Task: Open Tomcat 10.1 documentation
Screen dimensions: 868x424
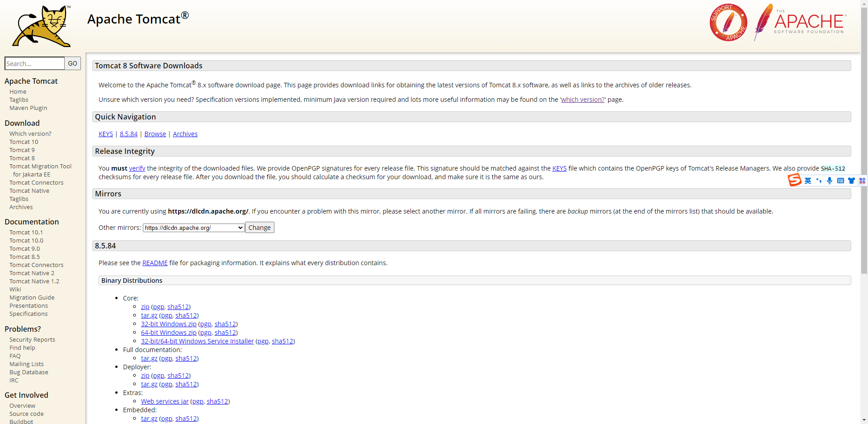Action: [x=26, y=232]
